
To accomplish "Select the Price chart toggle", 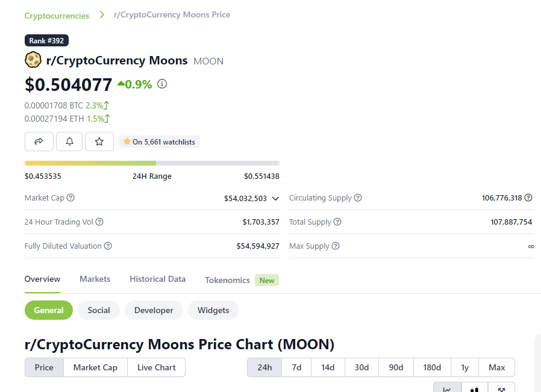I will (x=43, y=367).
